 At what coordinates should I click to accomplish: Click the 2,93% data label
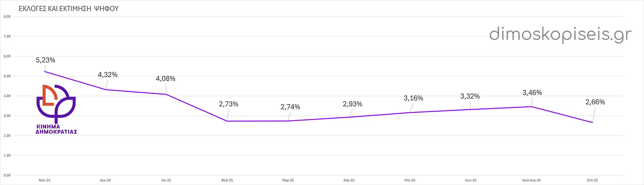352,104
